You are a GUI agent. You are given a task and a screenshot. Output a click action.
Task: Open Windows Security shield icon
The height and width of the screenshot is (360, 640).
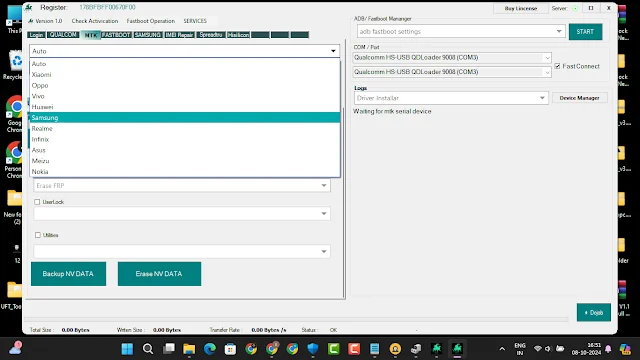coord(313,349)
